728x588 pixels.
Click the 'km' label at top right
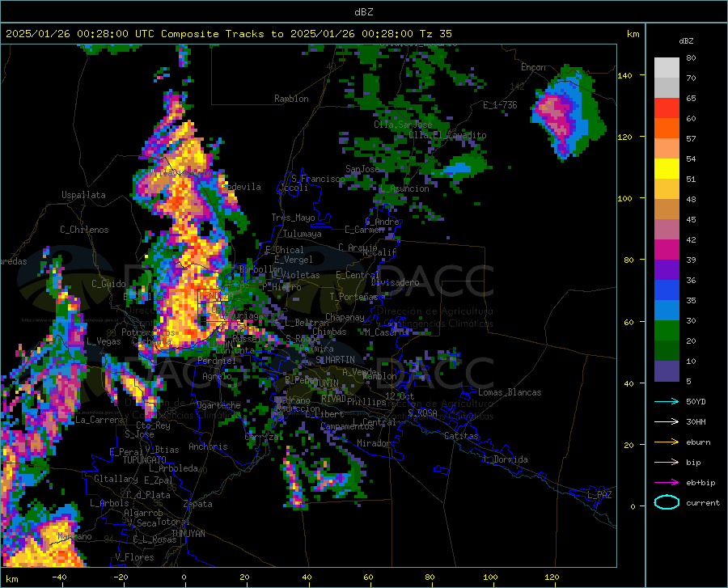click(633, 34)
